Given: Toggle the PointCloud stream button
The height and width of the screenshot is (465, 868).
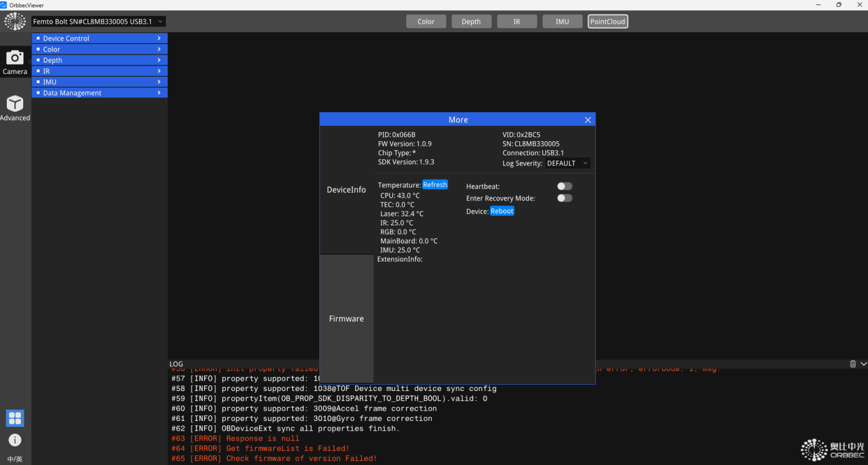Looking at the screenshot, I should point(607,21).
